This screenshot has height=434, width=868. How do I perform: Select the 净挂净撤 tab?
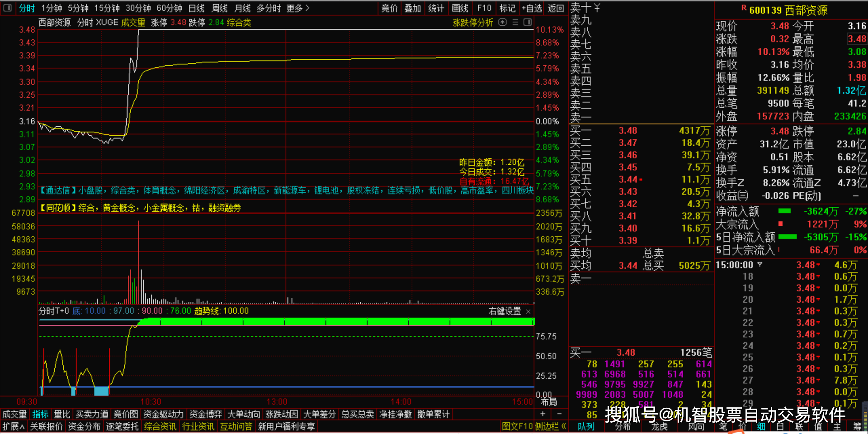[396, 414]
